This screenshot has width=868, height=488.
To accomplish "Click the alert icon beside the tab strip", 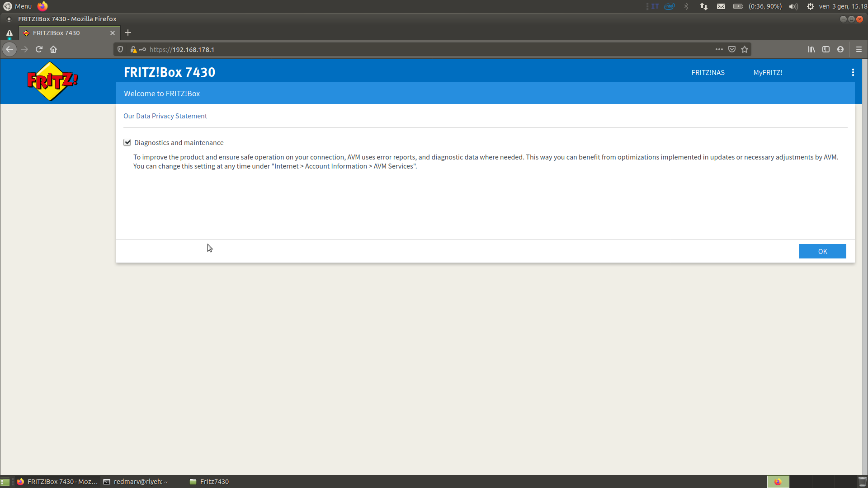I will (9, 33).
